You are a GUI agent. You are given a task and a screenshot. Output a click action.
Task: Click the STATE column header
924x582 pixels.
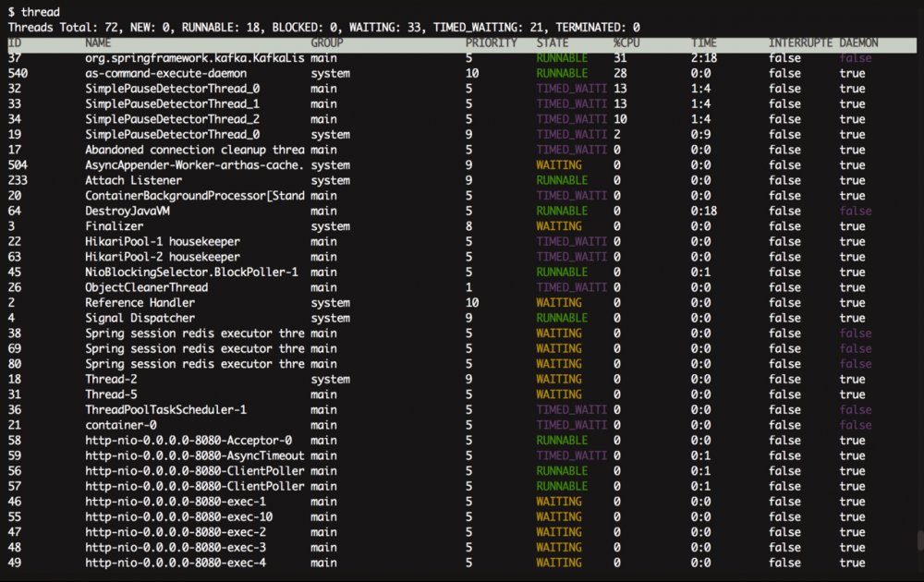553,43
